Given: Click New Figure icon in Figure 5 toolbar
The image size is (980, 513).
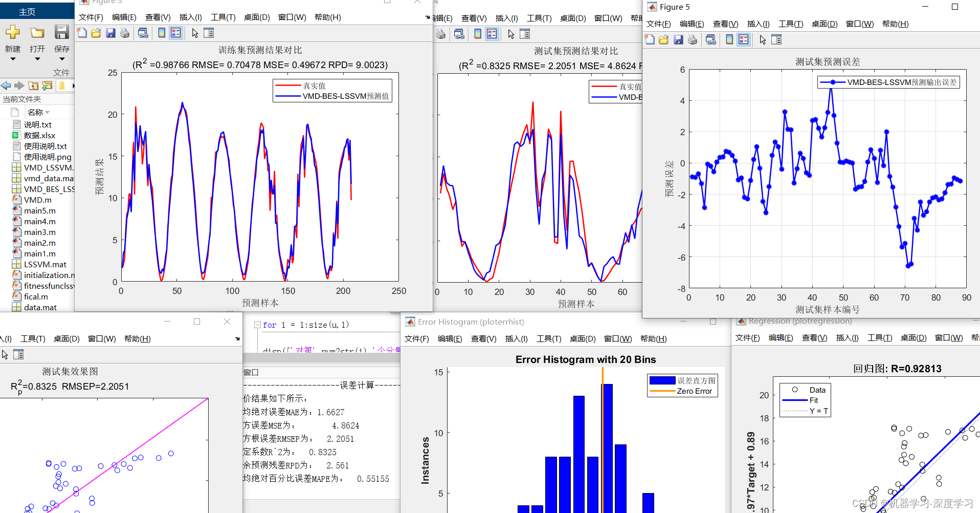Looking at the screenshot, I should coord(650,40).
